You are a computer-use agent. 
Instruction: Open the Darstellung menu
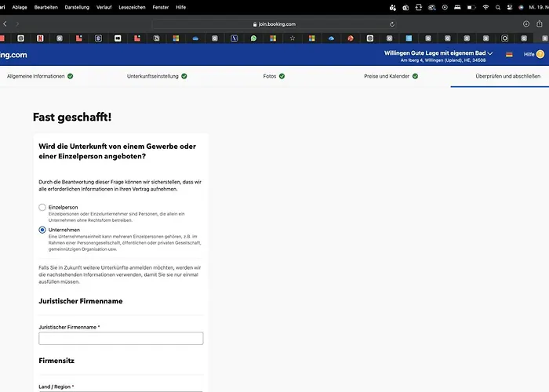(77, 7)
